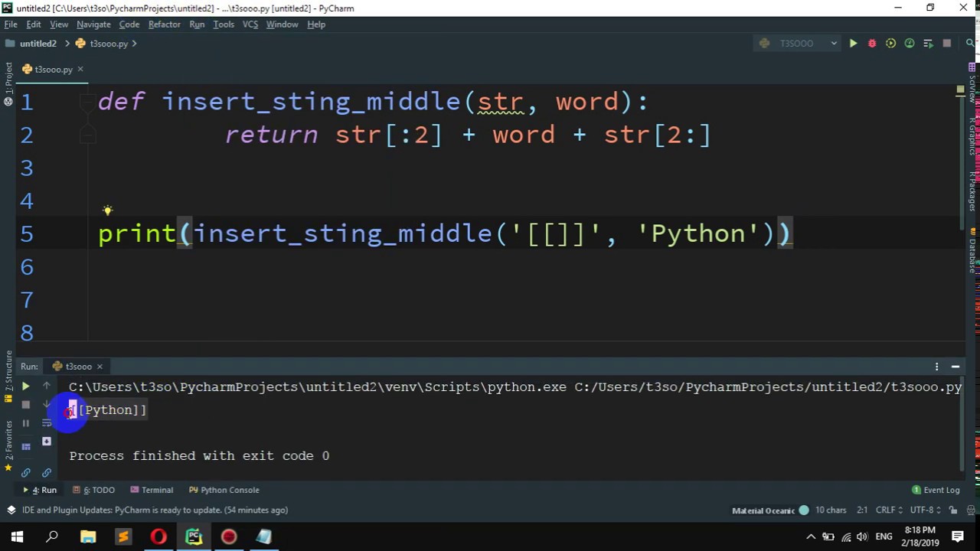Screen dimensions: 980x551
Task: Open the Window menu
Action: pyautogui.click(x=282, y=24)
